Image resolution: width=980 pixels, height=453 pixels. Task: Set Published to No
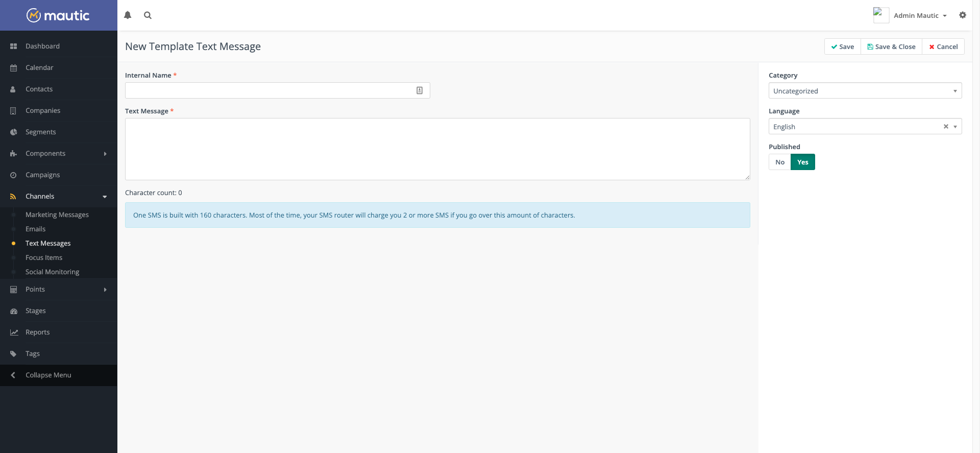point(779,162)
